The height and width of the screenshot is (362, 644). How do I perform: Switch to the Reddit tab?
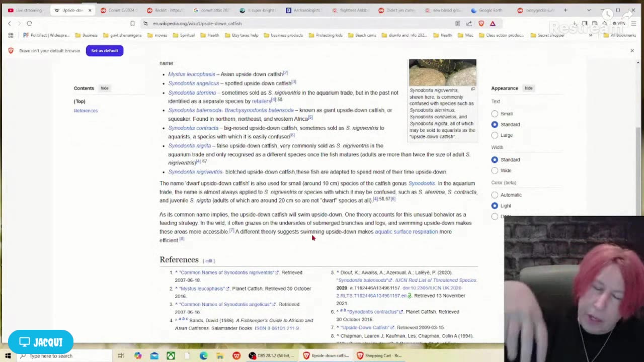[165, 10]
